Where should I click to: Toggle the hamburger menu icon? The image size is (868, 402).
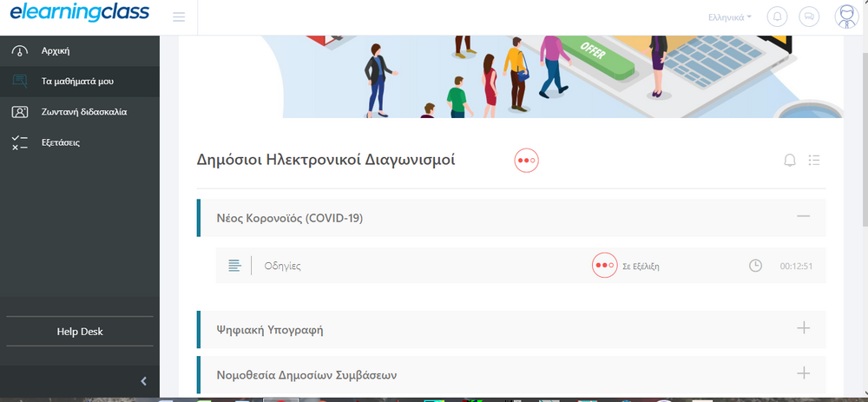pyautogui.click(x=179, y=16)
